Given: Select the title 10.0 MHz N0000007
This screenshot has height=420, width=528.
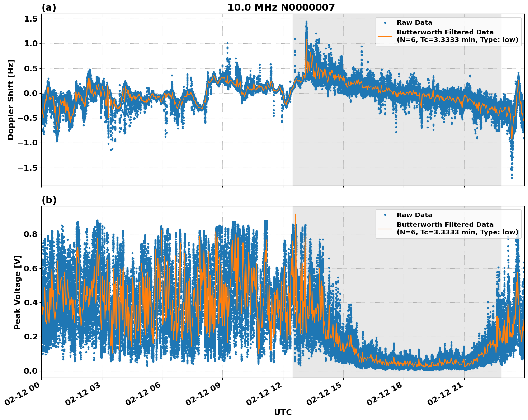Looking at the screenshot, I should [x=282, y=6].
